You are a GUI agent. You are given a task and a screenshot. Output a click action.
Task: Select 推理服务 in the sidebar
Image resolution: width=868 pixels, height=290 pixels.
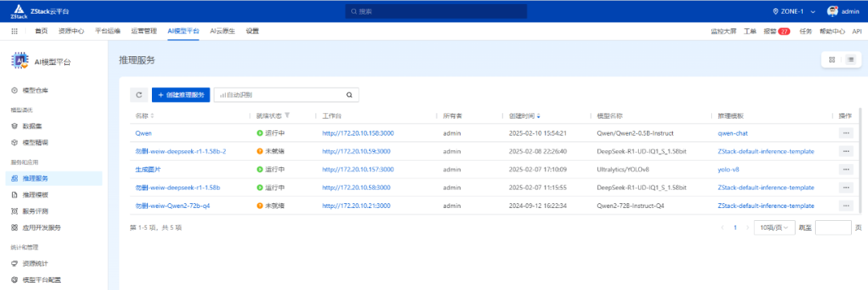55,178
